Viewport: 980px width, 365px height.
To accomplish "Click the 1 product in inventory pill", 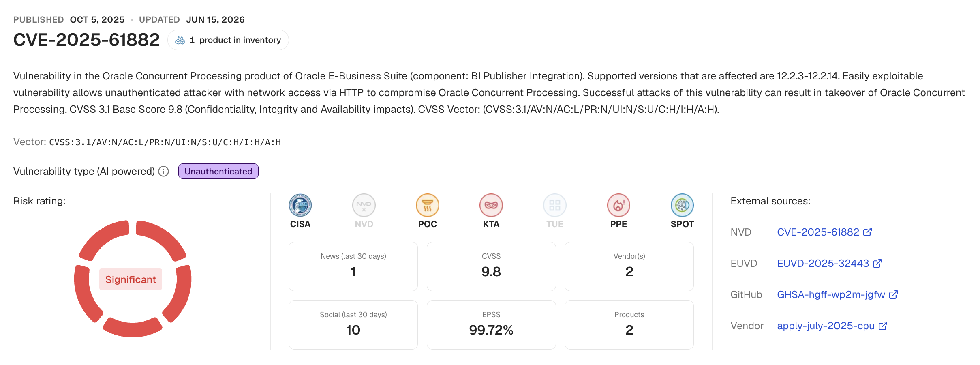I will (228, 40).
